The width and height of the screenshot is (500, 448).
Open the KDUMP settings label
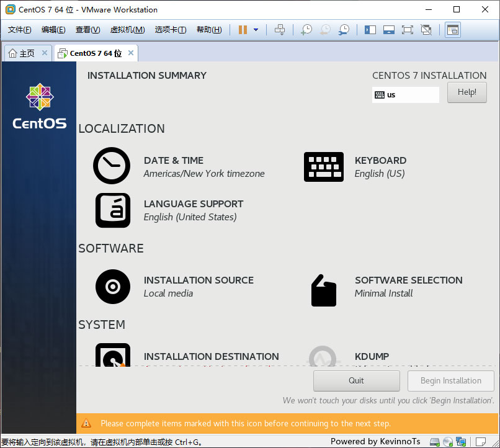point(372,357)
